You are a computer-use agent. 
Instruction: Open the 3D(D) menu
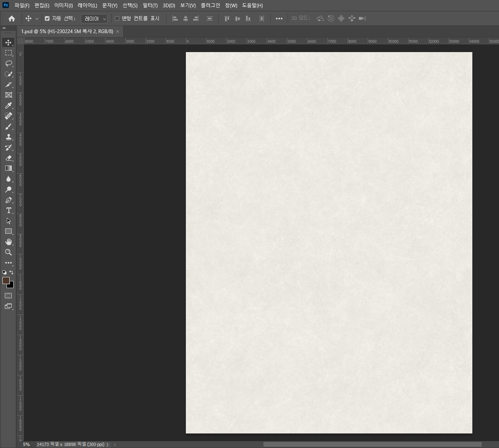(169, 5)
